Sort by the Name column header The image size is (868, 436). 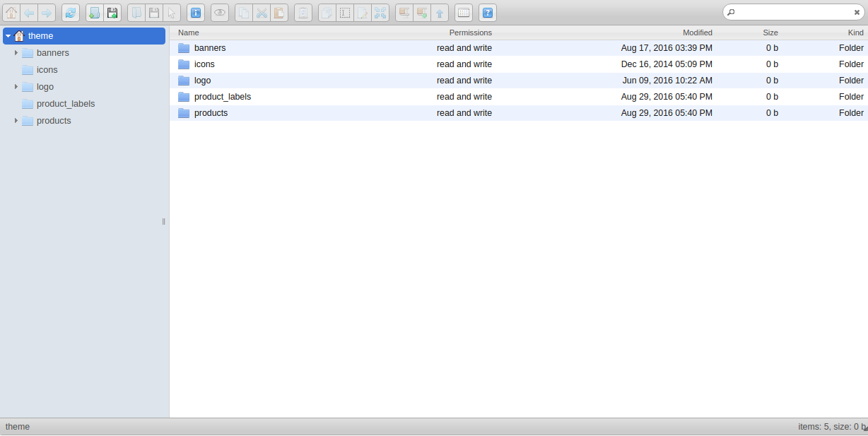tap(189, 33)
